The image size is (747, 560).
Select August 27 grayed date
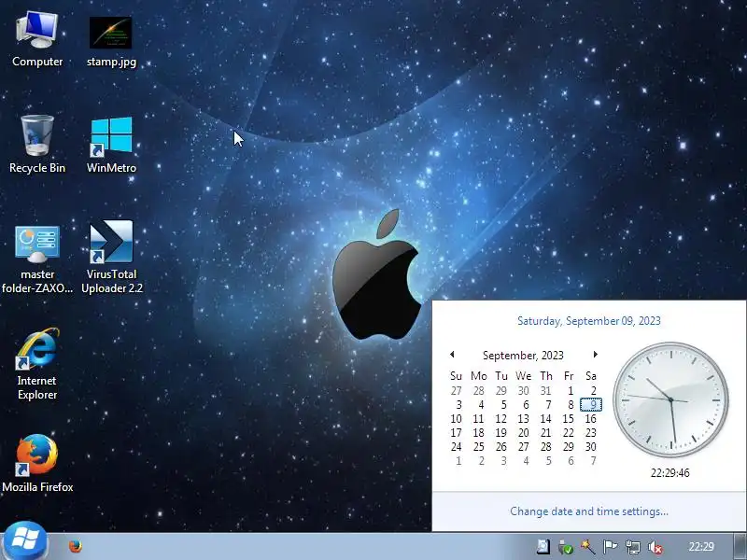[457, 391]
